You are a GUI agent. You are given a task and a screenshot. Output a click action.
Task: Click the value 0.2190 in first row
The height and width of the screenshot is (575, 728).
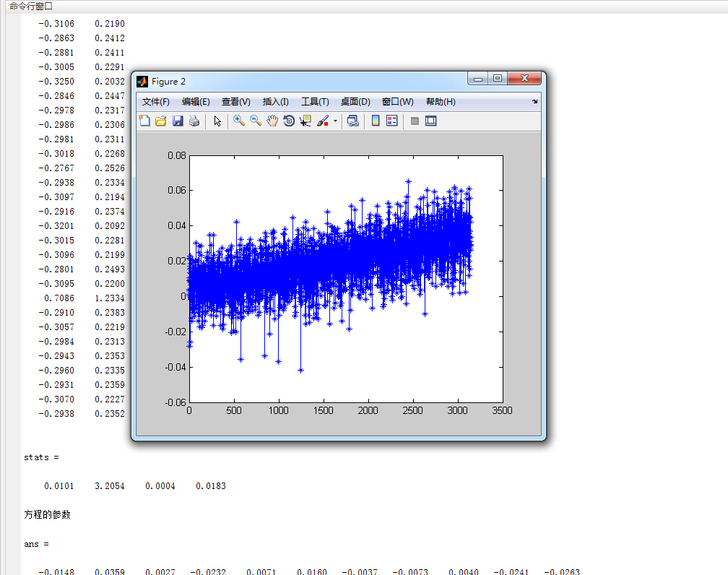[110, 24]
